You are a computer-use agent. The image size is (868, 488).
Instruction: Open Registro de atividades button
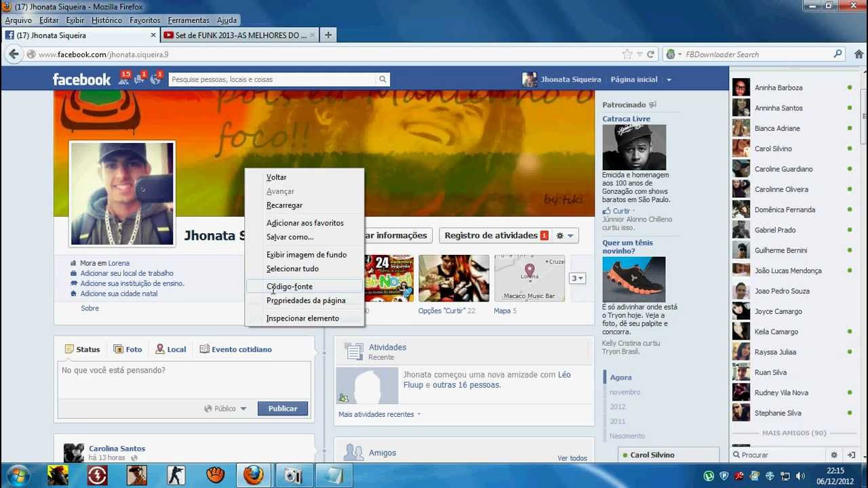coord(496,235)
